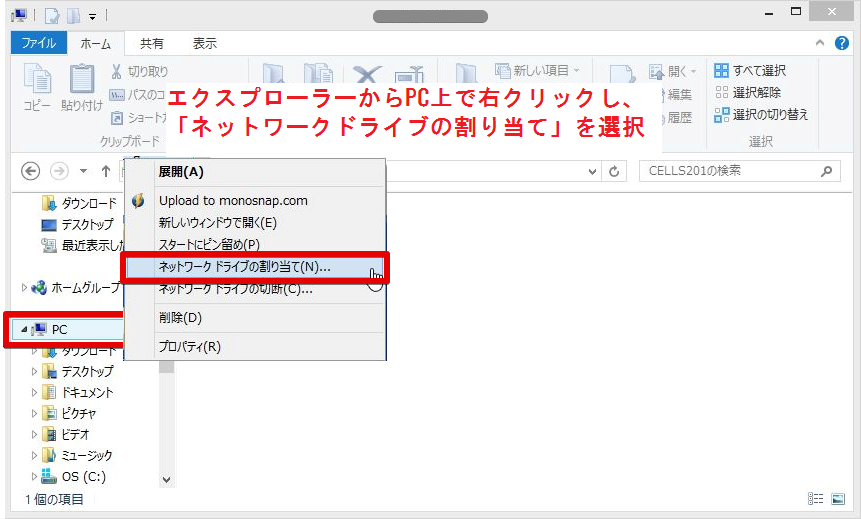Click the Back arrow navigation button
The height and width of the screenshot is (519, 861).
coord(30,171)
